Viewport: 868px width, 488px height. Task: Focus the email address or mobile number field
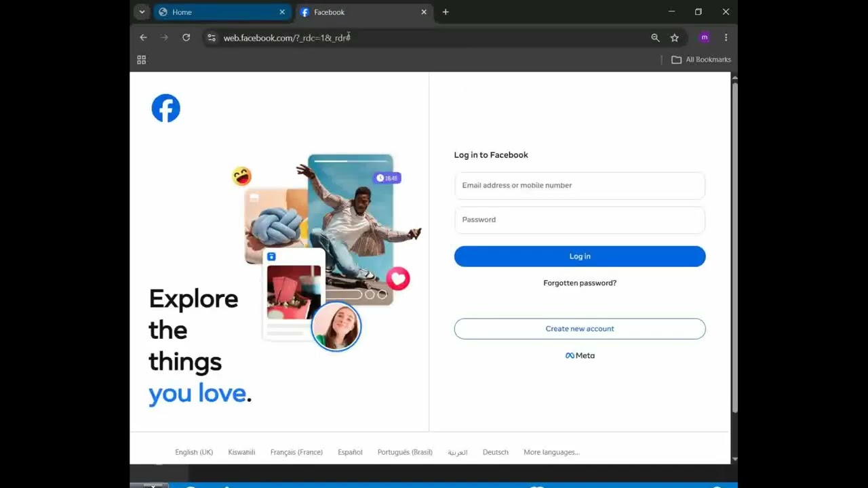[580, 186]
